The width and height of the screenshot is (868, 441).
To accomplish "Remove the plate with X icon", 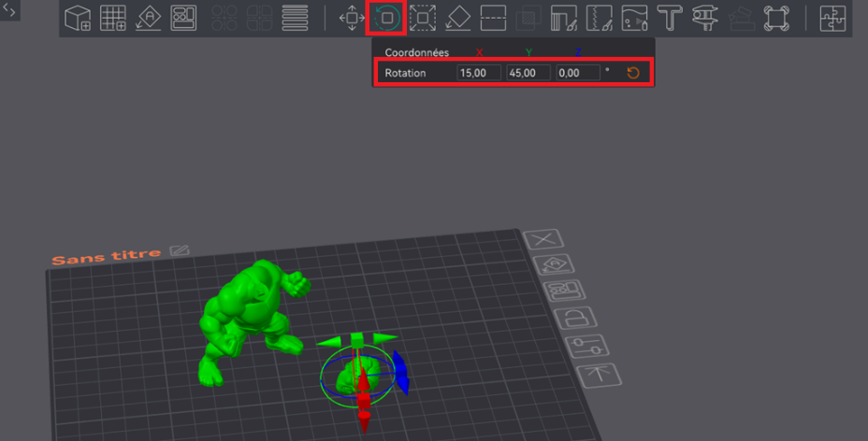I will tap(543, 239).
